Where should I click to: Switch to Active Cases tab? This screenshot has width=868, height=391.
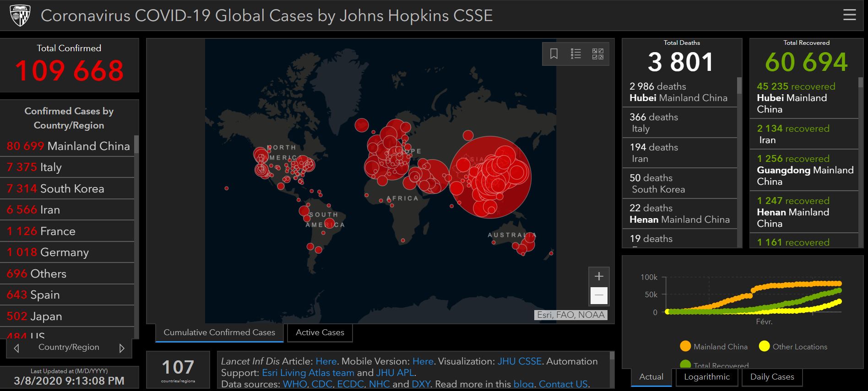click(320, 332)
